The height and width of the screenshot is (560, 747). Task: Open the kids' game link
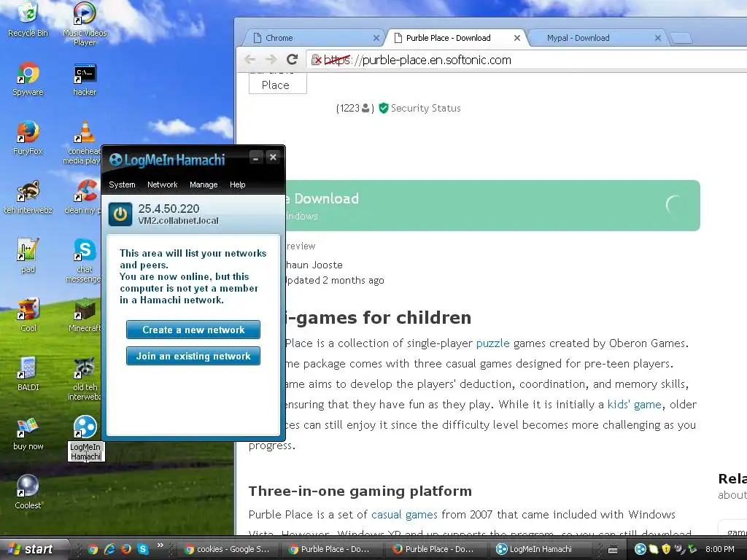[634, 404]
